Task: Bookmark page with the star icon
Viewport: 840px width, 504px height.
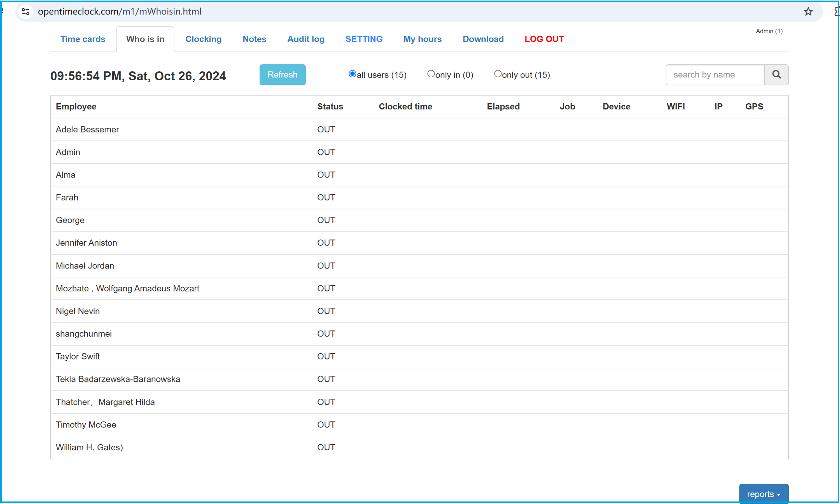Action: pyautogui.click(x=808, y=11)
